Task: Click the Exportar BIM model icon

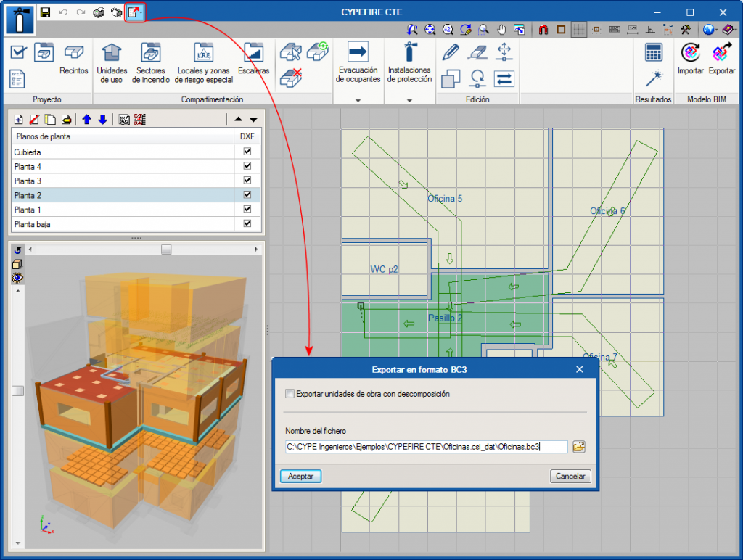Action: pos(721,54)
